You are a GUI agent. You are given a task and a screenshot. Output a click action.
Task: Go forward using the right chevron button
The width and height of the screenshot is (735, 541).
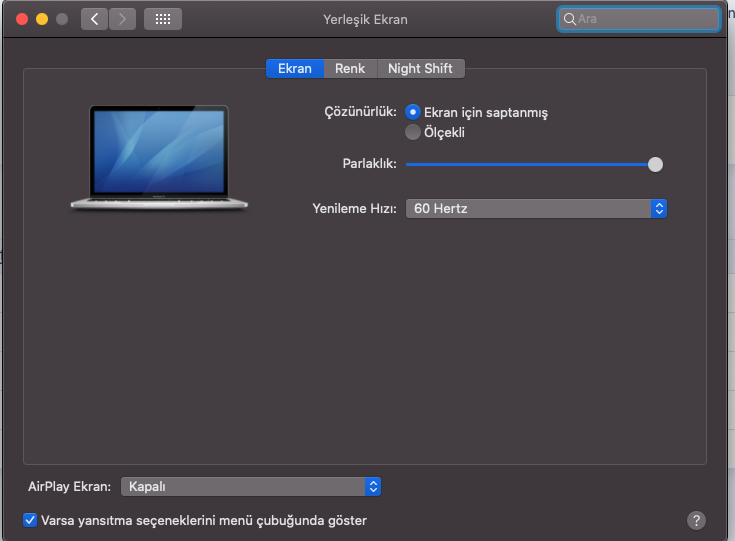(123, 19)
